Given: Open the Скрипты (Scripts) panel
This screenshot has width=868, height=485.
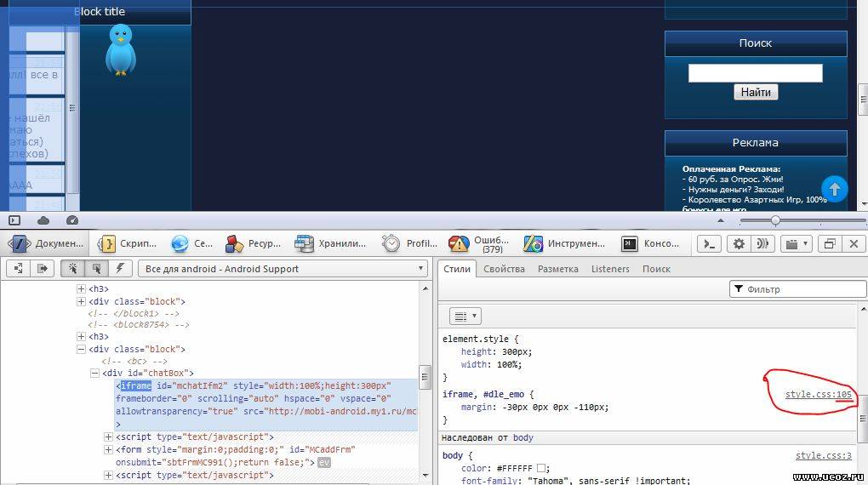Looking at the screenshot, I should (128, 244).
